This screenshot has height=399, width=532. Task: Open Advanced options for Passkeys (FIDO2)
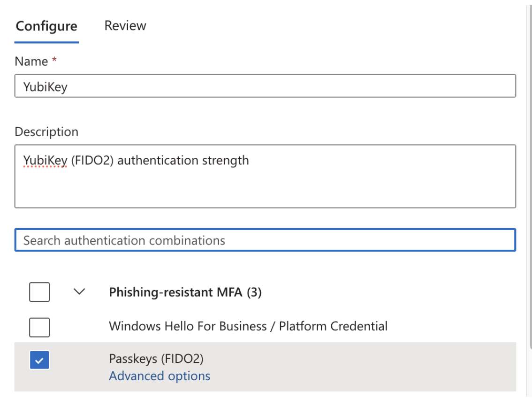tap(160, 376)
